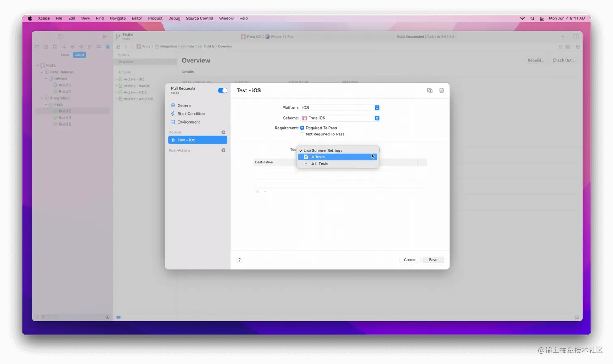This screenshot has height=364, width=613.
Task: Open the Editor menu
Action: (137, 18)
